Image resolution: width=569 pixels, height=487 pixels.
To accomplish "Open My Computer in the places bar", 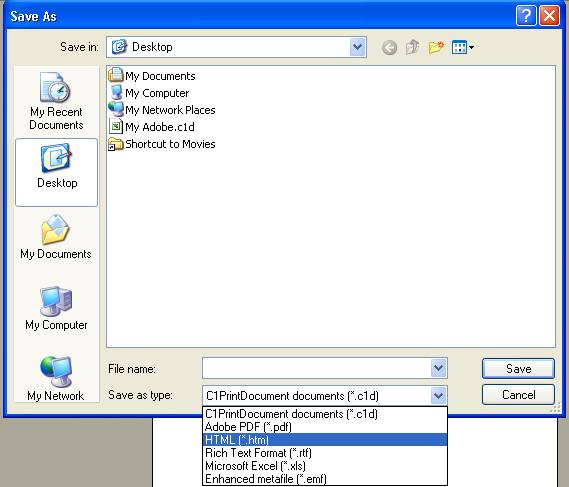I will click(x=56, y=309).
